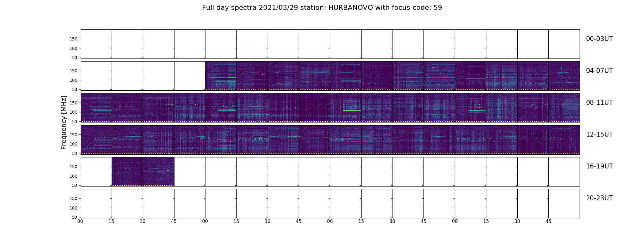644x245 pixels.
Task: Open the 14:00 spectrogram panel in 12-15UT row
Action: [x=346, y=140]
